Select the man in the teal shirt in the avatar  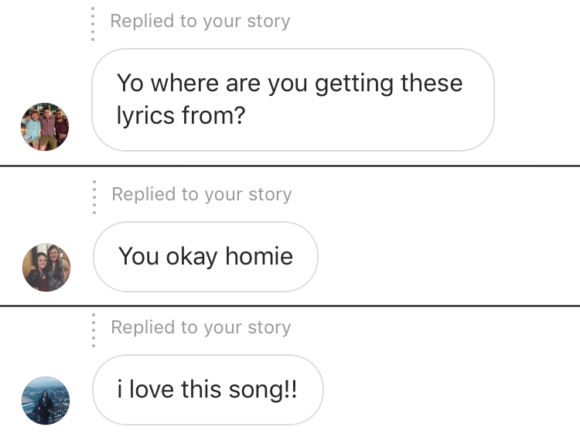tap(34, 128)
